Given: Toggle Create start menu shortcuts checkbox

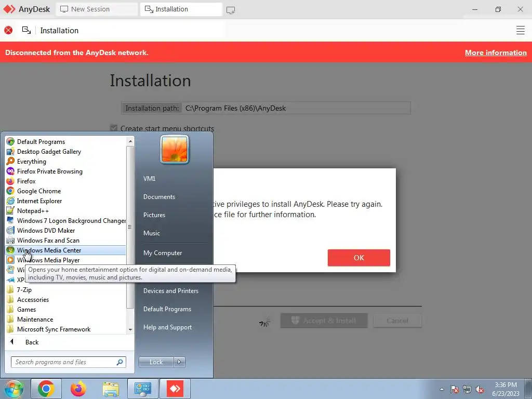Looking at the screenshot, I should click(x=114, y=128).
